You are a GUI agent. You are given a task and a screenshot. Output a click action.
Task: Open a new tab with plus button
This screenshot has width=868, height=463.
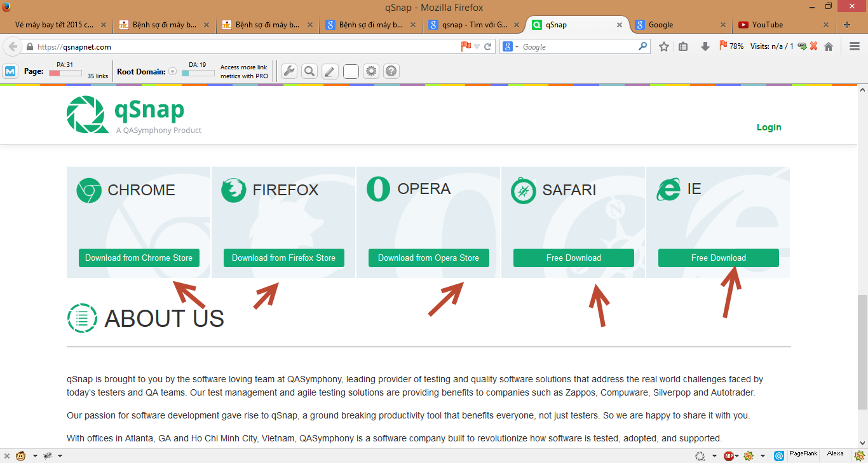[x=847, y=25]
